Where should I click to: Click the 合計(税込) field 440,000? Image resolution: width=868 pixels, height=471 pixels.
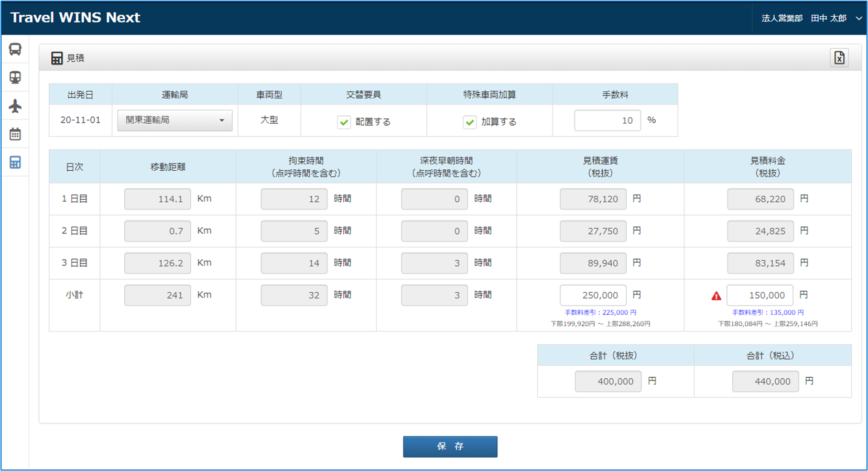coord(765,381)
